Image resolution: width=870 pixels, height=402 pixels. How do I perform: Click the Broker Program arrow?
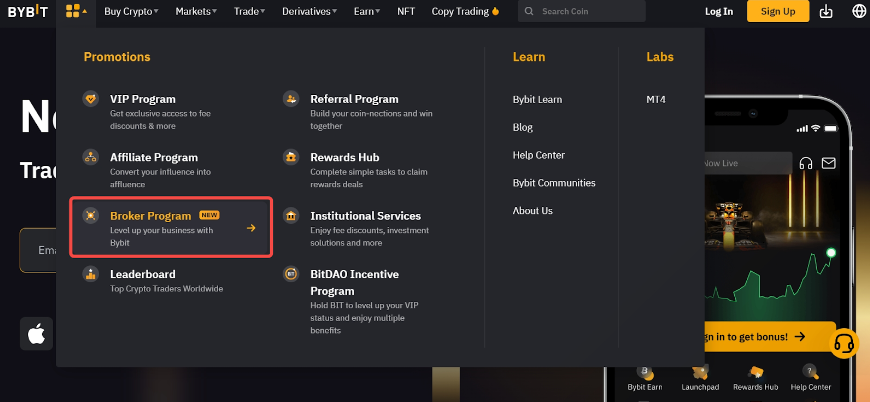pyautogui.click(x=251, y=228)
